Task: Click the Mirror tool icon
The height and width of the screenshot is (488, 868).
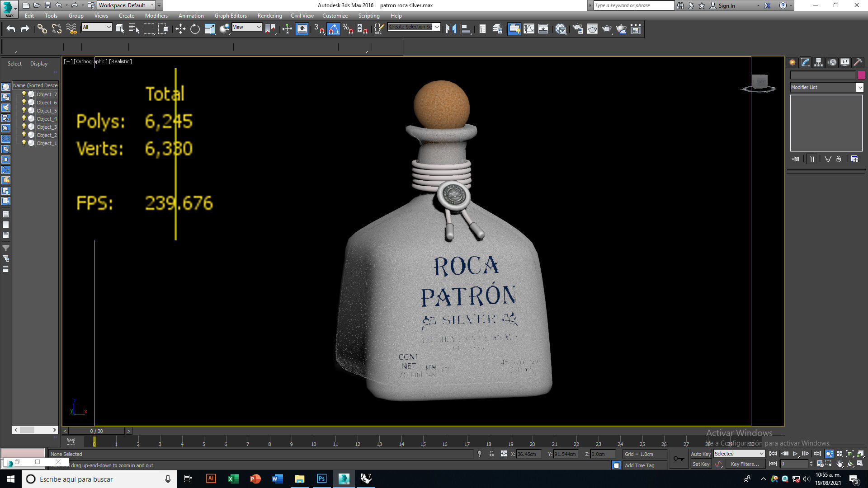Action: point(451,29)
